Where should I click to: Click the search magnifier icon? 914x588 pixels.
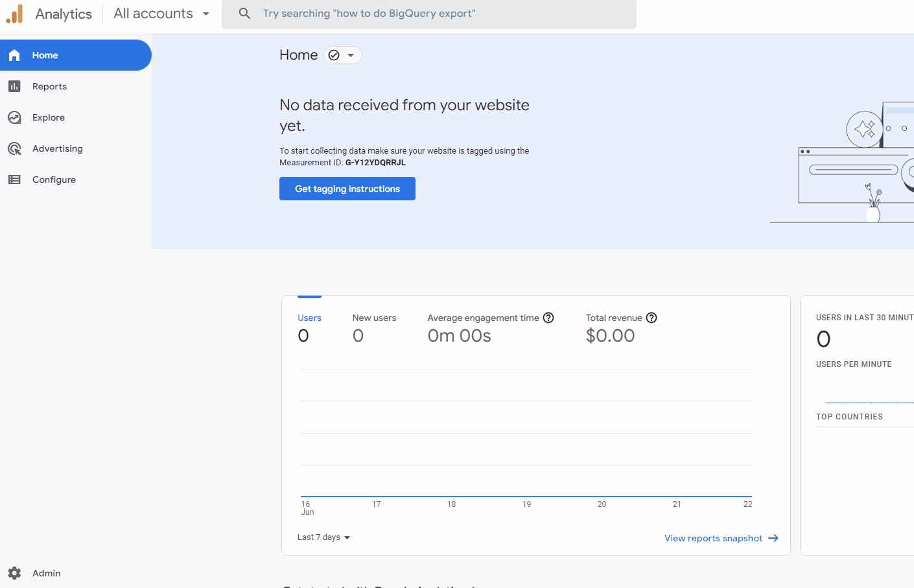coord(244,14)
